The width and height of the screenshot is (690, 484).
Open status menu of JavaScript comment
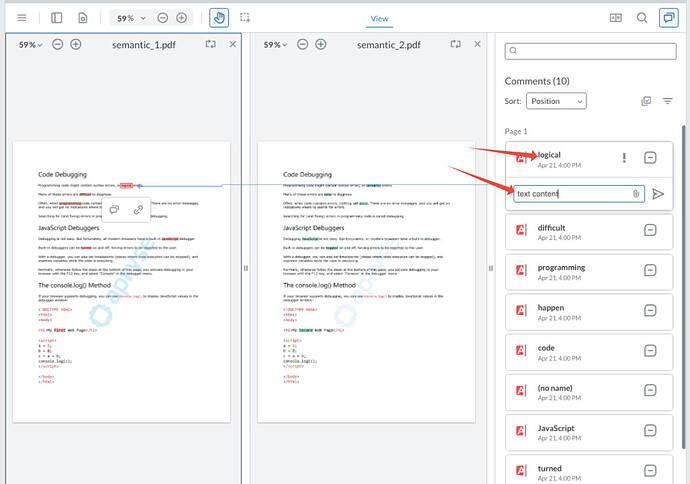click(x=650, y=430)
